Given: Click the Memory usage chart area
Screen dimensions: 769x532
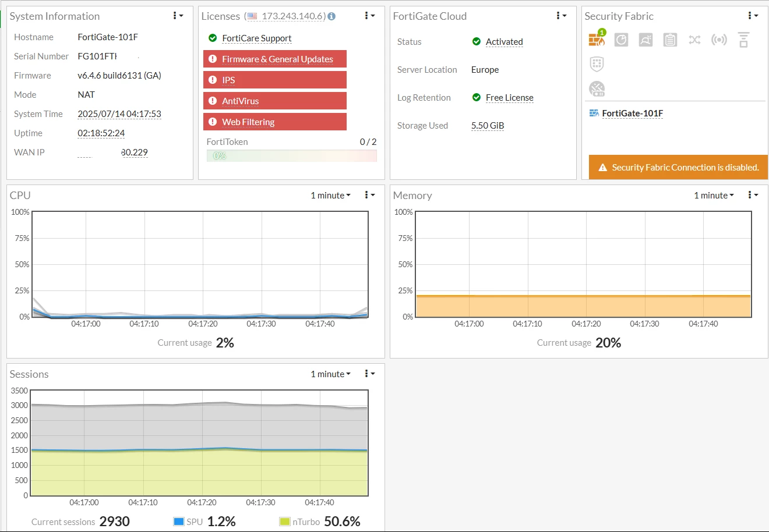Looking at the screenshot, I should [583, 264].
